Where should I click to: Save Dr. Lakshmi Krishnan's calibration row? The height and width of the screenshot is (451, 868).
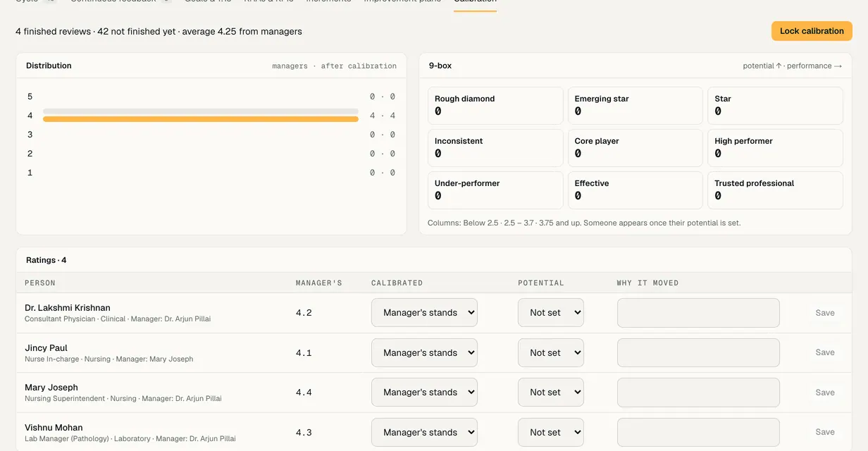tap(825, 313)
